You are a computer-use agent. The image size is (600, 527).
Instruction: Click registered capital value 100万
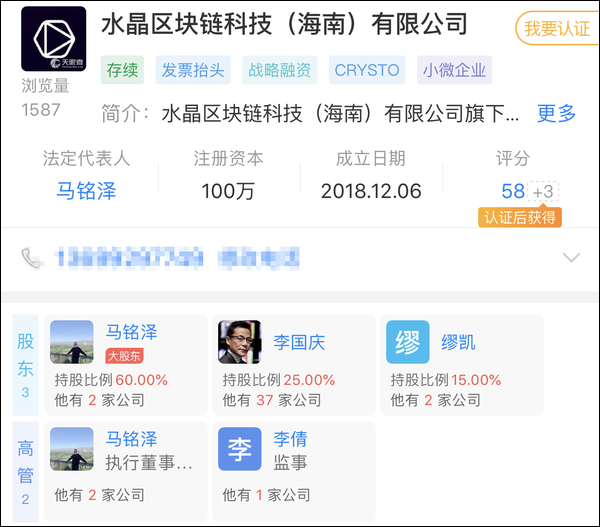click(228, 191)
